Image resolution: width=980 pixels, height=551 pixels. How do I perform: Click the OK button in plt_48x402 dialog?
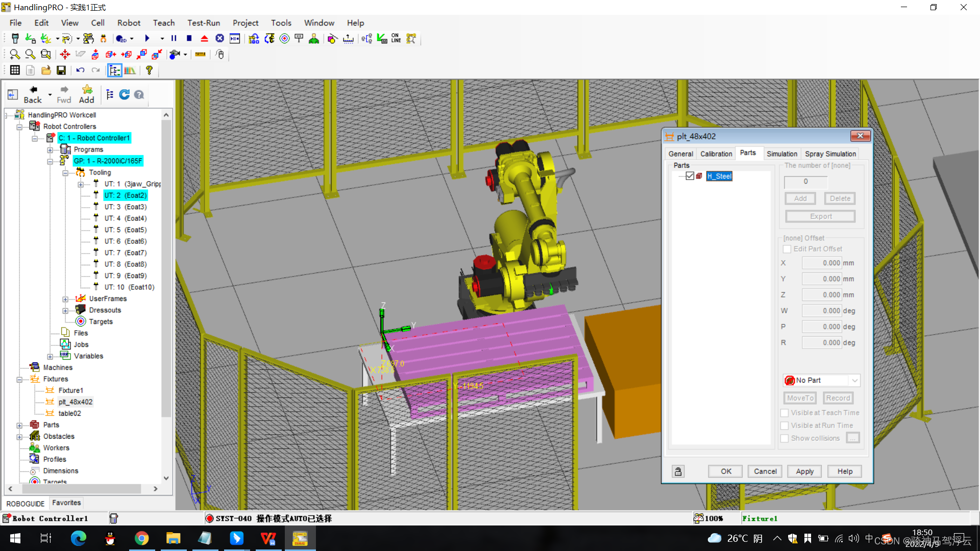tap(726, 471)
